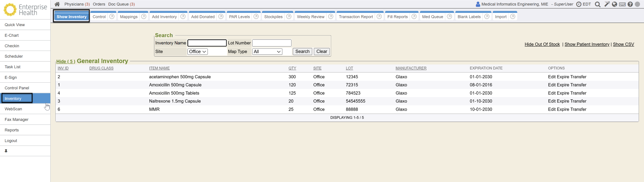
Task: Open Add Inventory in new window arrow
Action: (x=183, y=17)
